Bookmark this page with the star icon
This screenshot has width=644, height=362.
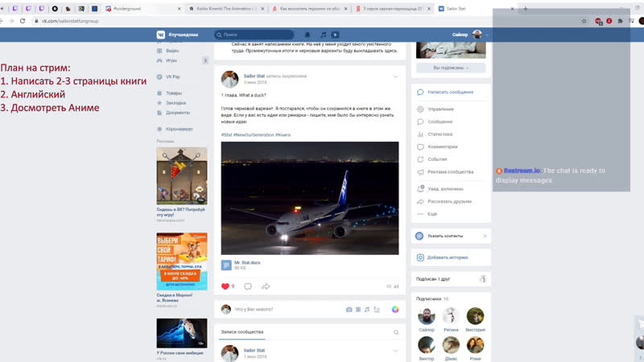[x=584, y=20]
